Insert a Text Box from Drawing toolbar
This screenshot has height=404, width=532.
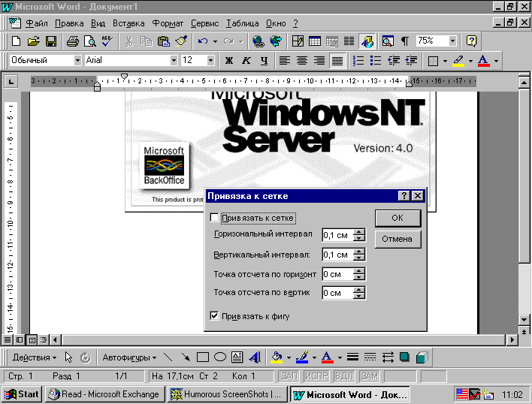pyautogui.click(x=237, y=357)
